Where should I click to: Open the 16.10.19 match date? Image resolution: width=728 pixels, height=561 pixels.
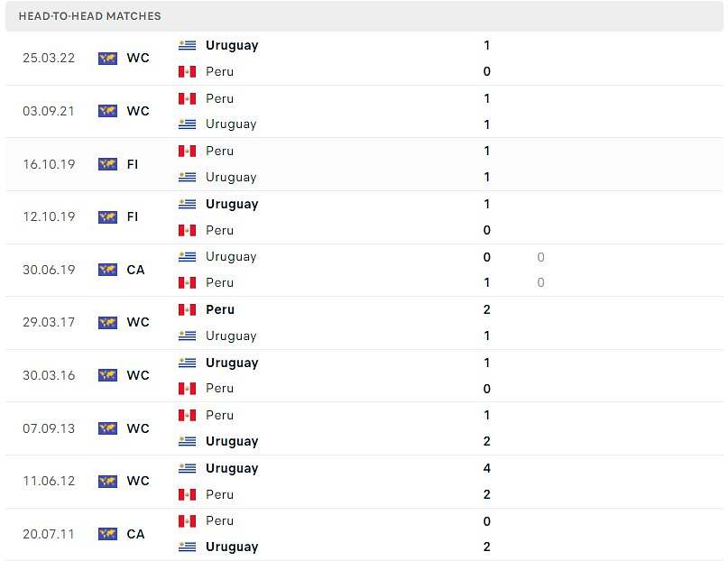(49, 164)
